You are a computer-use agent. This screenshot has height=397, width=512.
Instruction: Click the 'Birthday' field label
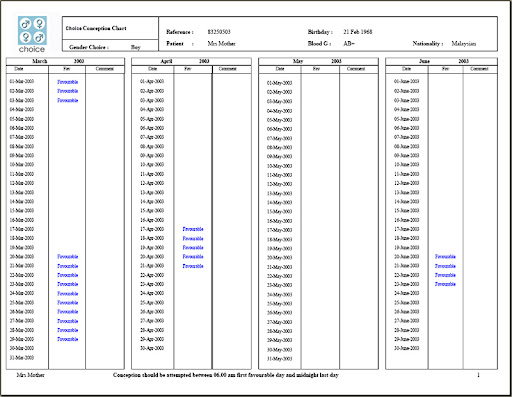320,32
